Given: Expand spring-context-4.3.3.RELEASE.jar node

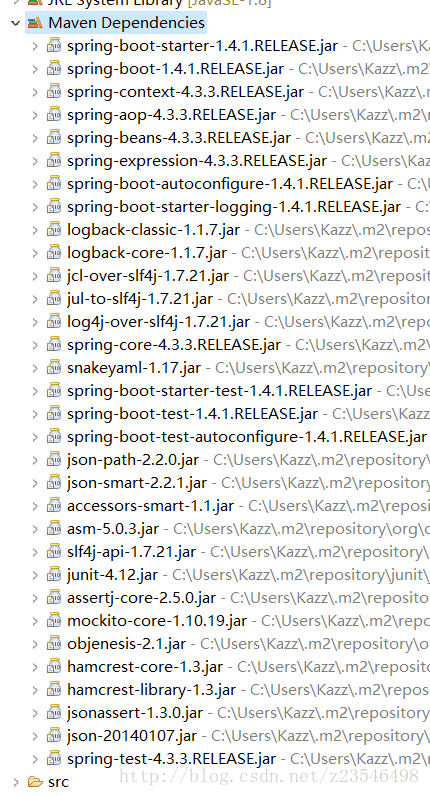Looking at the screenshot, I should (35, 92).
